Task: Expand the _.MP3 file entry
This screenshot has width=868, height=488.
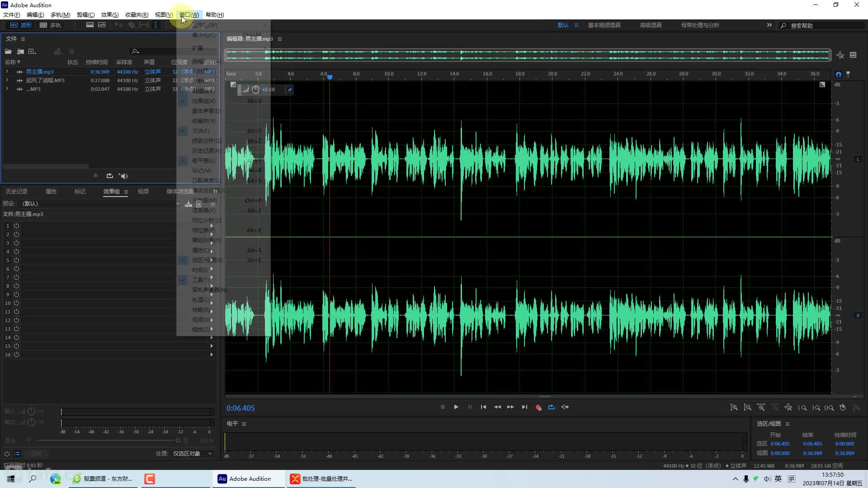Action: pyautogui.click(x=7, y=89)
